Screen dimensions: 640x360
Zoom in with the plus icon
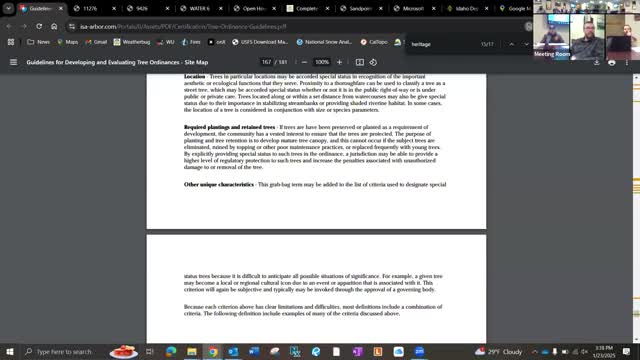click(x=339, y=62)
